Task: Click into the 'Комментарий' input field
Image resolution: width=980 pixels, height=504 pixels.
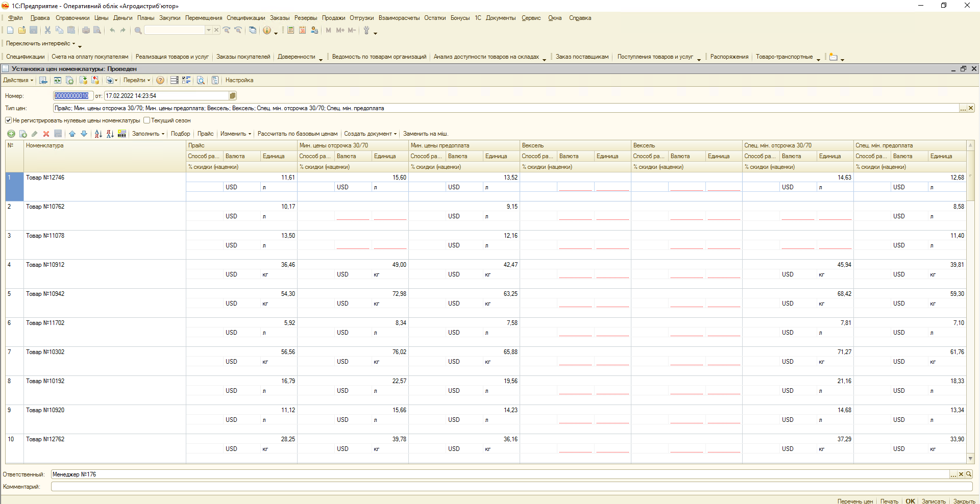Action: tap(510, 487)
